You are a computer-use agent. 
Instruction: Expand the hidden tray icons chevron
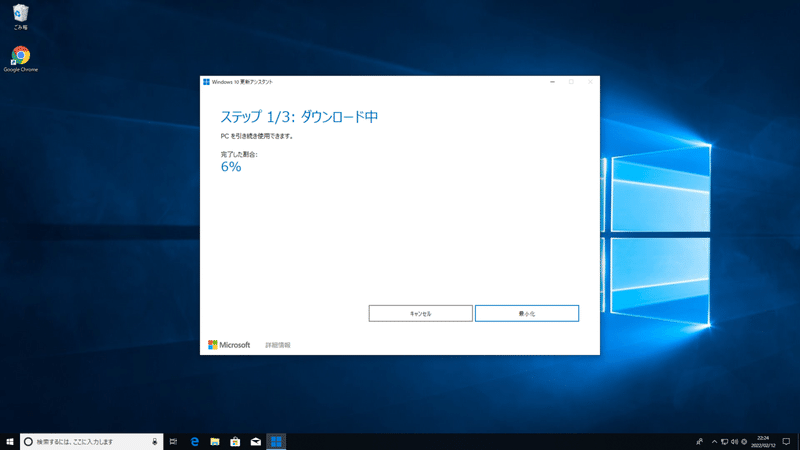[x=714, y=442]
